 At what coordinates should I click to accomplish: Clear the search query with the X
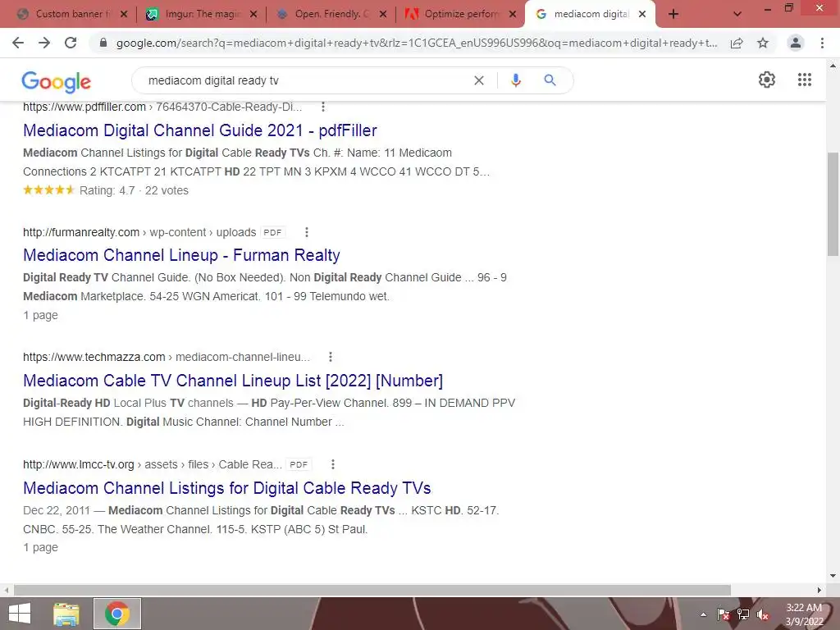coord(479,80)
